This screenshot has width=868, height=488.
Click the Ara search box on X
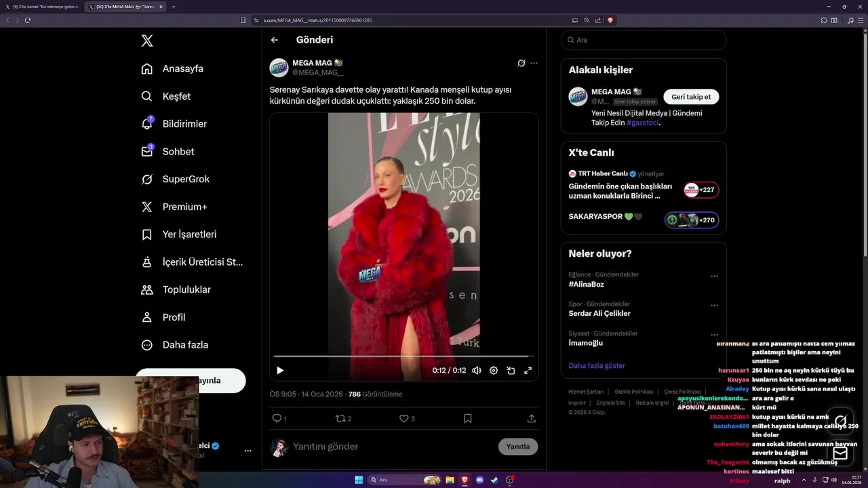coord(644,40)
